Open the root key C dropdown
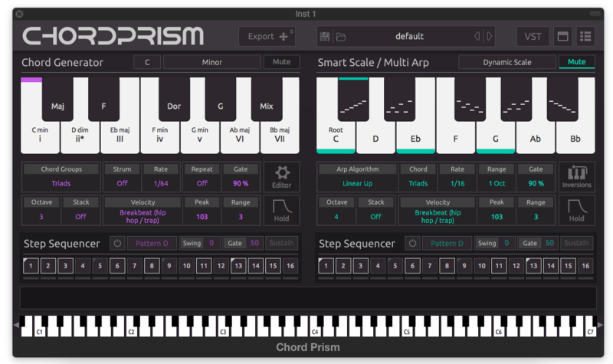This screenshot has width=613, height=364. tap(147, 62)
